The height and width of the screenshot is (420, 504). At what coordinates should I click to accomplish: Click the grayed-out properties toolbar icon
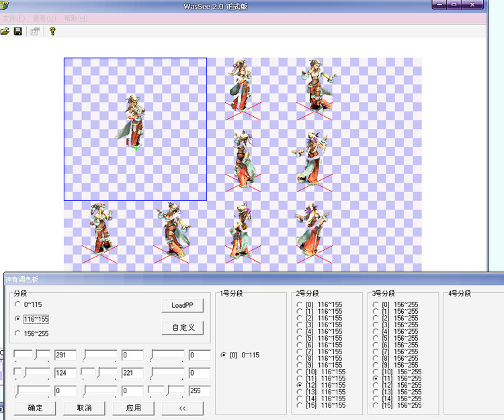click(x=35, y=31)
